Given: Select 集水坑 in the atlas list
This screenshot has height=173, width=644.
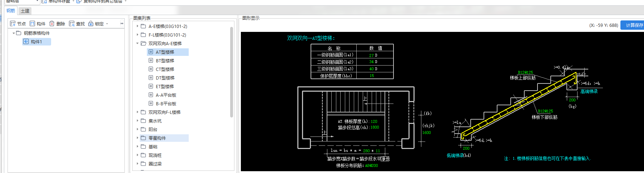Looking at the screenshot, I should coord(155,121).
